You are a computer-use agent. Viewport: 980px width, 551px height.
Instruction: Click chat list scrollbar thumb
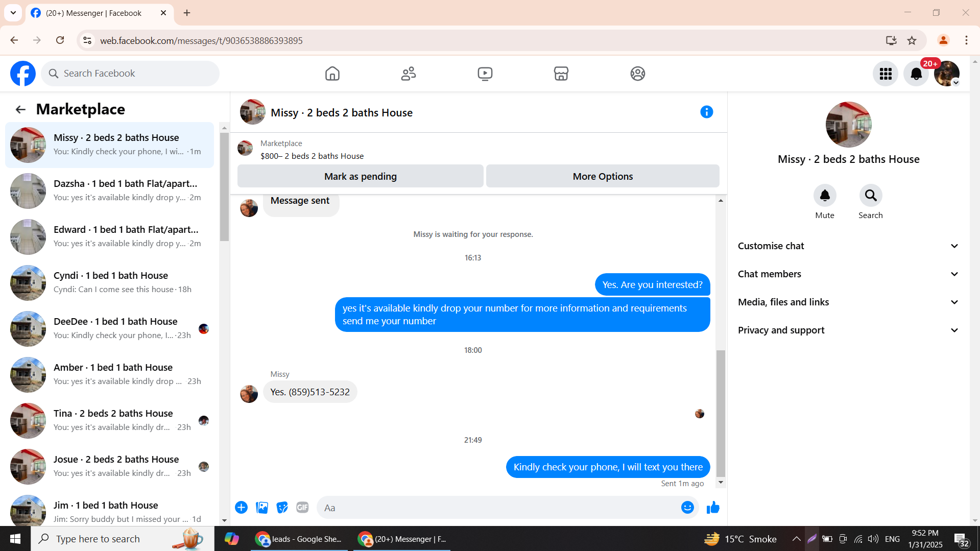(x=224, y=186)
